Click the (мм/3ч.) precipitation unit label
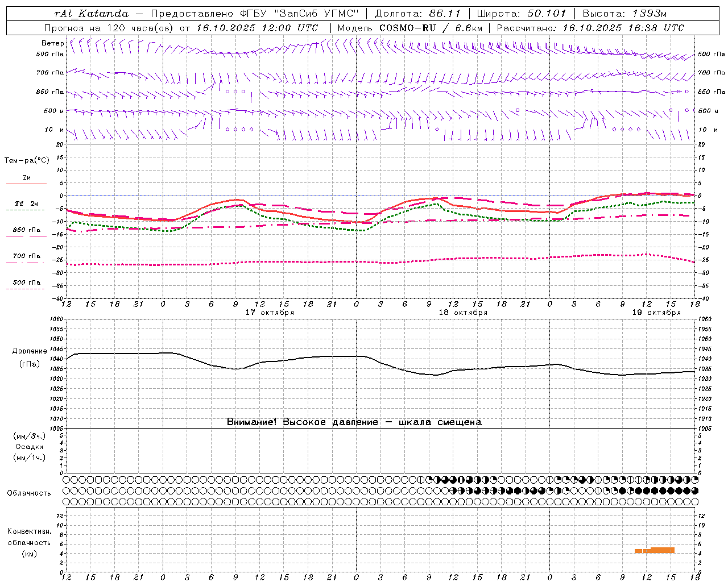 pos(30,436)
